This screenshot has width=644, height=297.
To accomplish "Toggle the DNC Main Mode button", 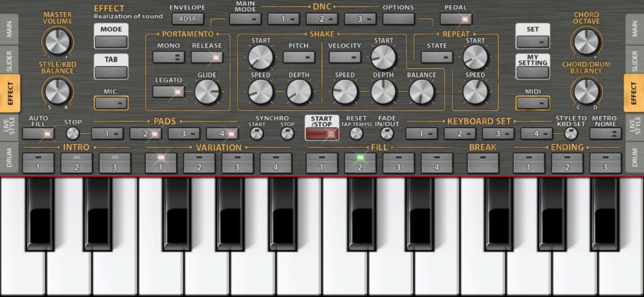I will (245, 19).
